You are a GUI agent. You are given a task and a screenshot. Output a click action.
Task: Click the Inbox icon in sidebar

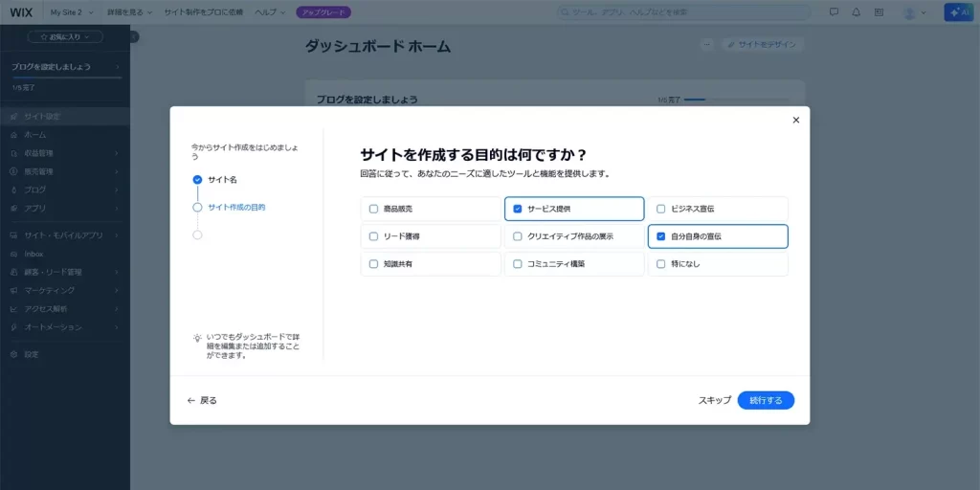point(14,254)
